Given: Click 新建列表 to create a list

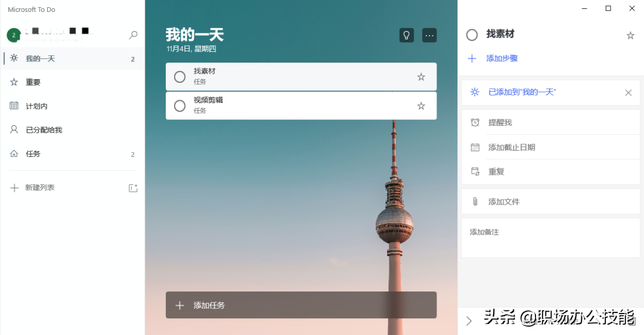Looking at the screenshot, I should tap(40, 188).
